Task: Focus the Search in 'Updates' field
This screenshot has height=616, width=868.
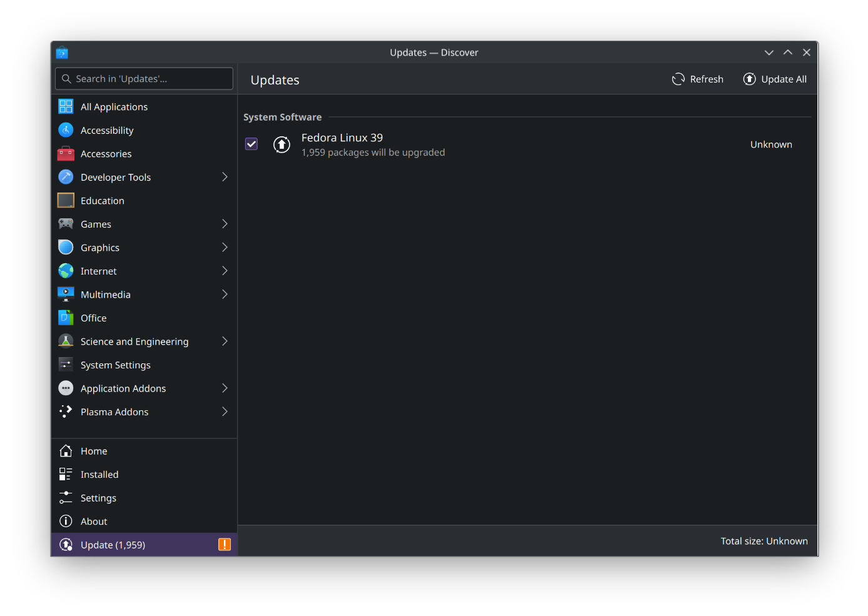Action: [144, 79]
